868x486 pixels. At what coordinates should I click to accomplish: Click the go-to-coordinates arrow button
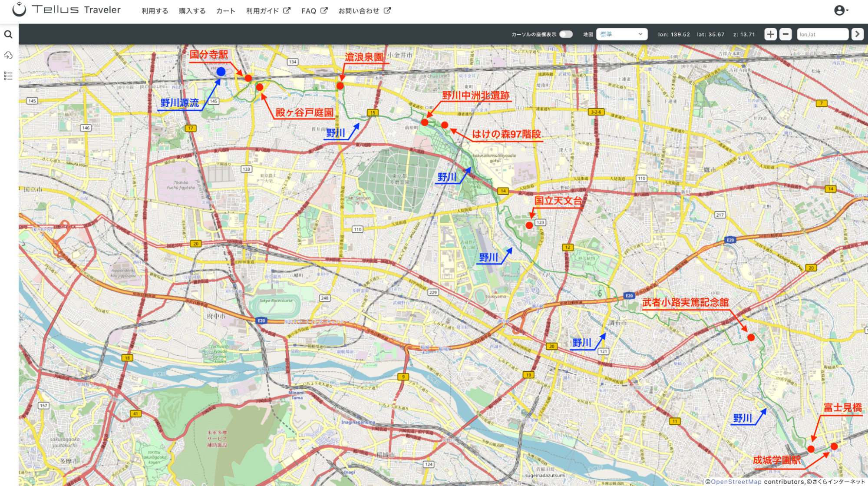click(x=857, y=34)
